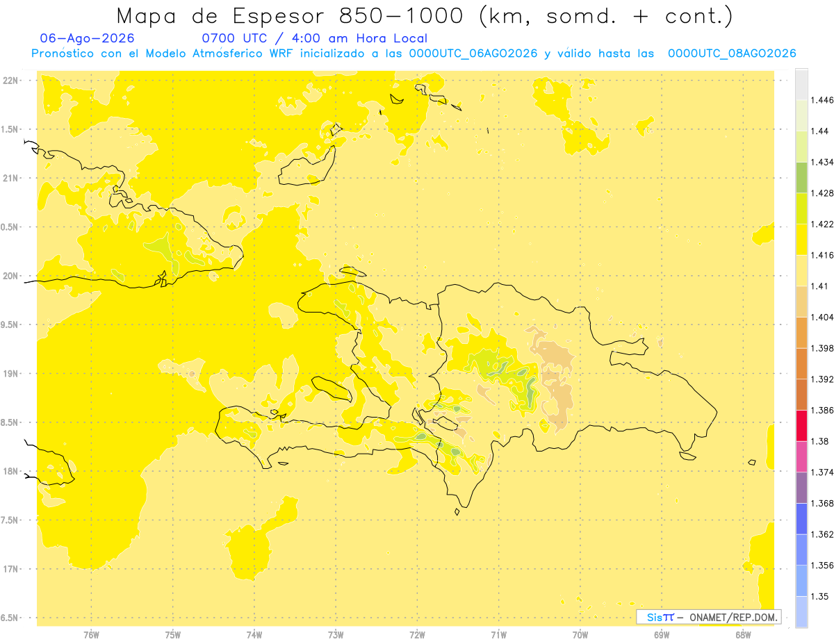The width and height of the screenshot is (834, 644).
Task: Click the '1.428' colorbar value
Action: pos(822,193)
